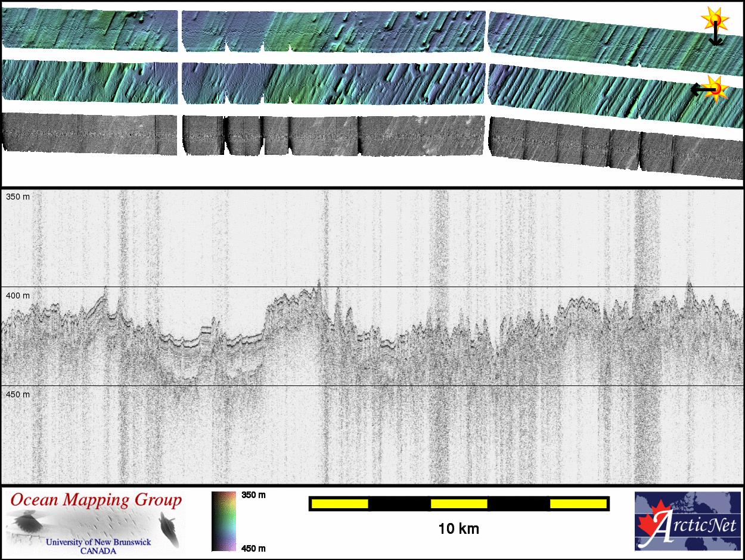The width and height of the screenshot is (745, 560).
Task: Select the 450 m color legend label
Action: [x=253, y=548]
